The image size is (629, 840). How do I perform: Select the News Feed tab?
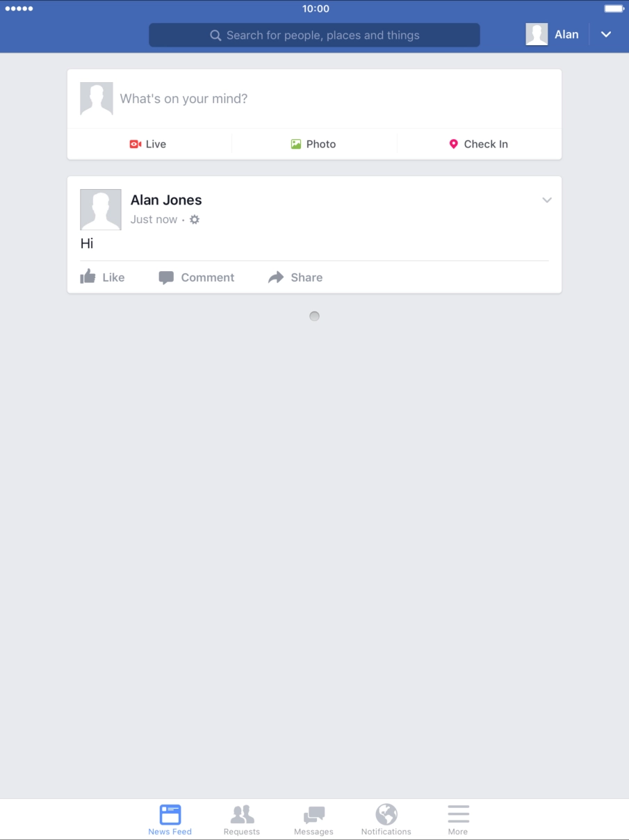coord(170,820)
